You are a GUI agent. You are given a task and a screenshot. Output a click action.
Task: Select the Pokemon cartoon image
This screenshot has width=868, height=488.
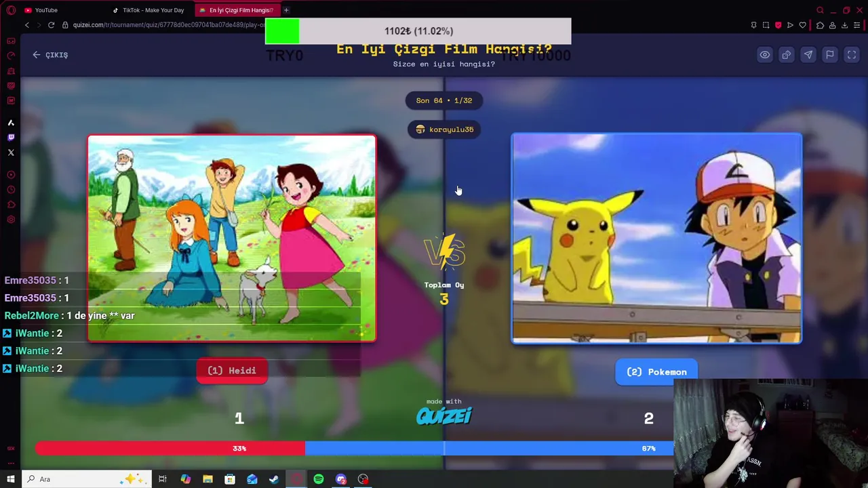656,239
